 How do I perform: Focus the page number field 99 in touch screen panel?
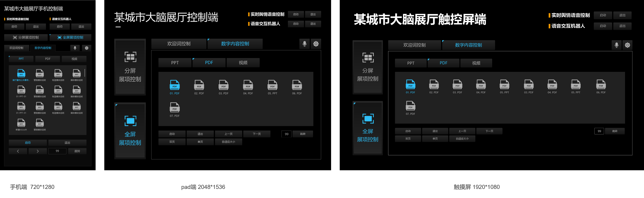click(599, 131)
